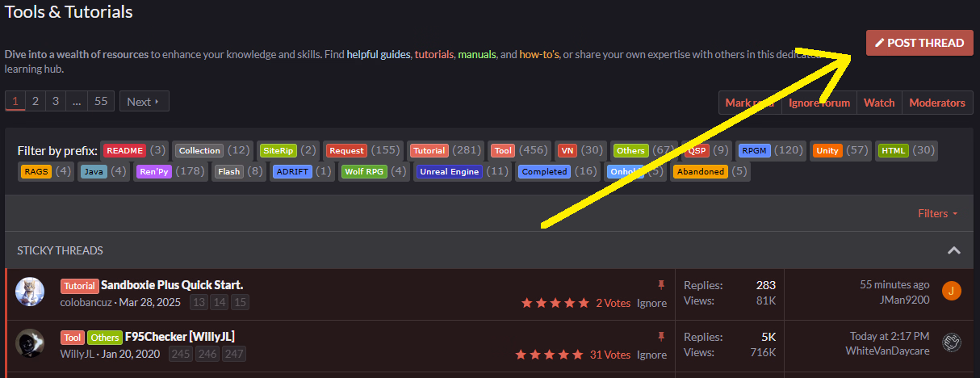Click colobancuz's cat avatar thumbnail

point(30,292)
